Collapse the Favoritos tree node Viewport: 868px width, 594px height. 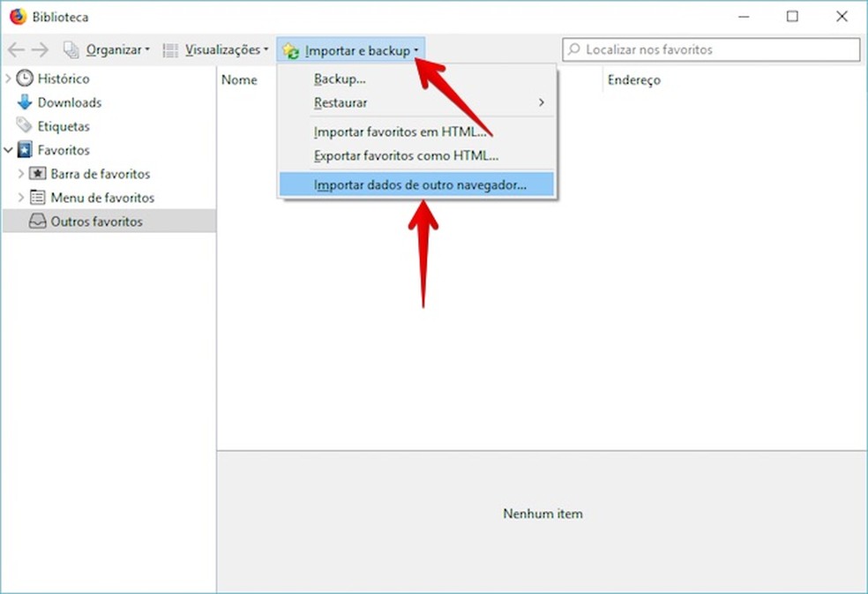[8, 150]
